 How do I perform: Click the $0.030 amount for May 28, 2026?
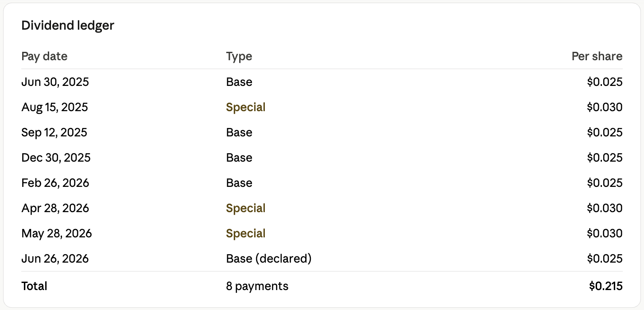[x=605, y=233]
